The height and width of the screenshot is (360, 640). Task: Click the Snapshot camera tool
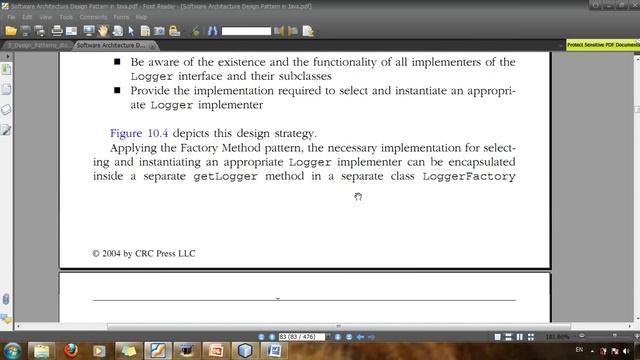[x=160, y=31]
